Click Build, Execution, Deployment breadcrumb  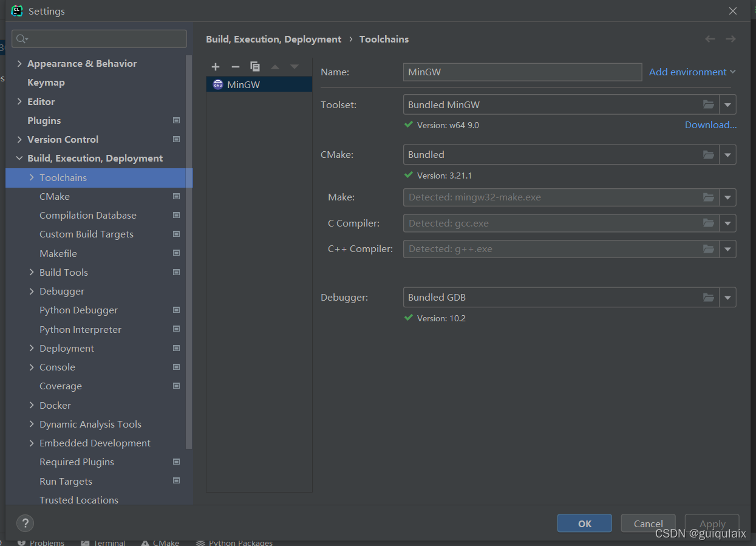(274, 39)
